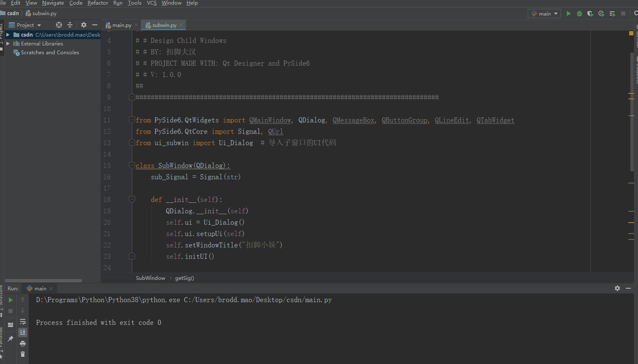Launch the profiler with the clock icon
Screen dimensions: 638x364
click(x=601, y=13)
